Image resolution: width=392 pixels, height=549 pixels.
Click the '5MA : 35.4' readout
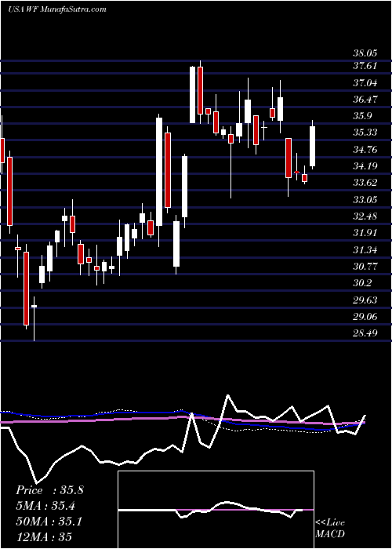[x=47, y=506]
